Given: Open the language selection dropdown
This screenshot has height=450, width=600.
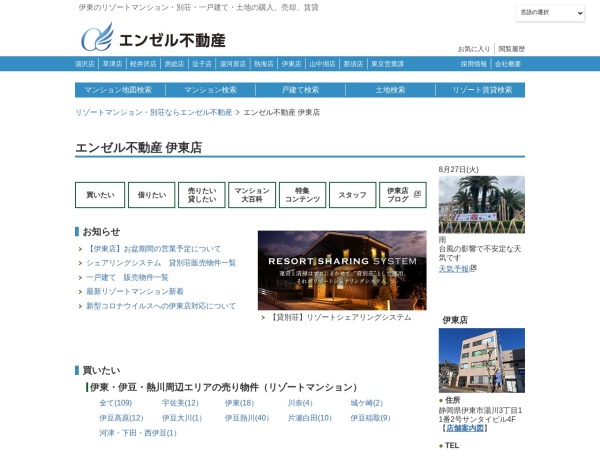Looking at the screenshot, I should (550, 13).
